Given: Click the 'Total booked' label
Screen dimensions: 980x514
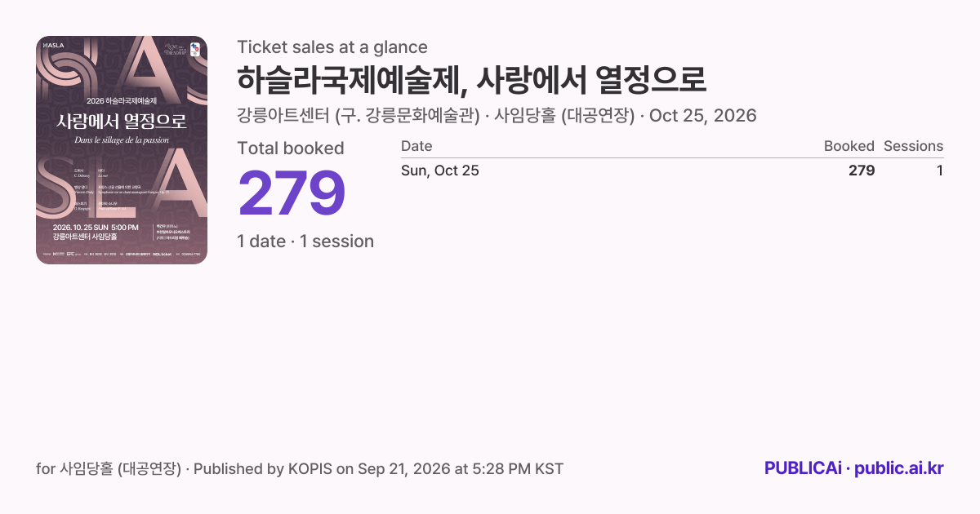Looking at the screenshot, I should tap(291, 148).
